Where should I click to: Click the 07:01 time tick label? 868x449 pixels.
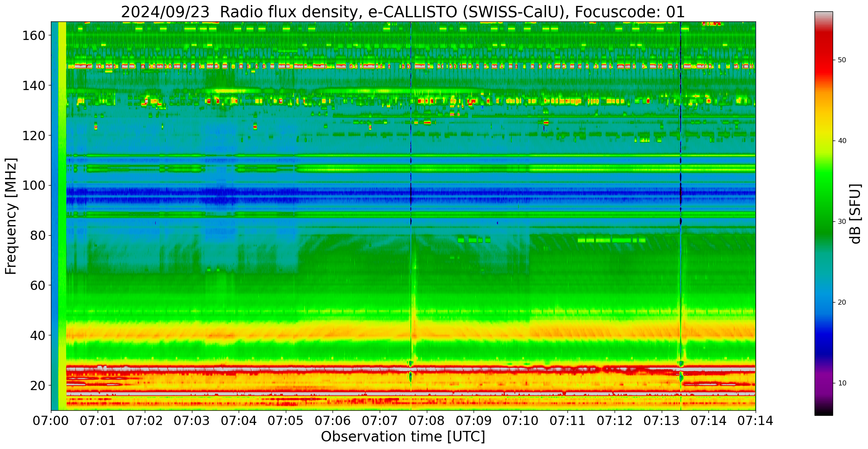[x=98, y=420]
